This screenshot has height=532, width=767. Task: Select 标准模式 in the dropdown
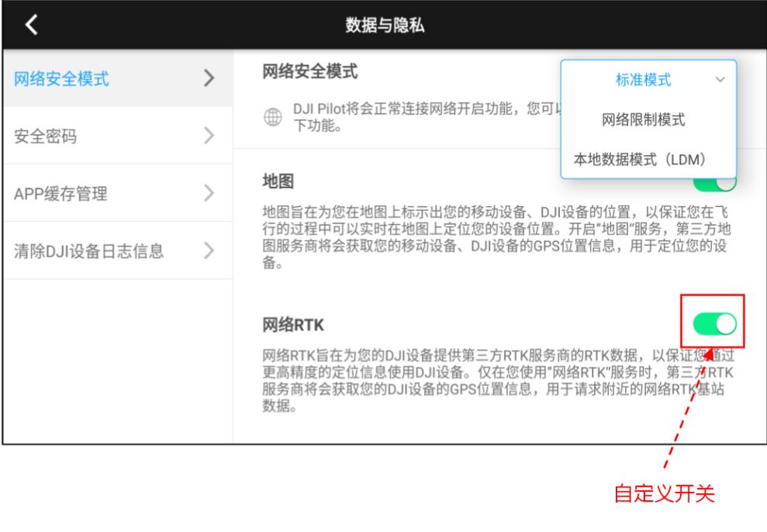point(643,80)
